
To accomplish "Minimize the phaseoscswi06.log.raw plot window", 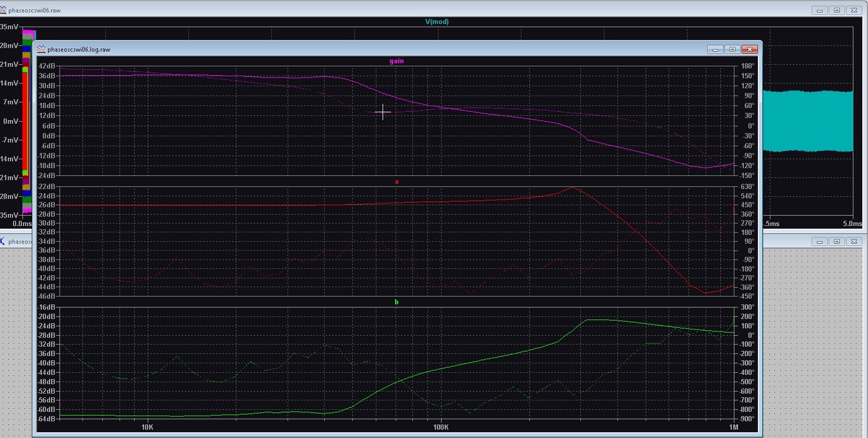I will coord(715,50).
